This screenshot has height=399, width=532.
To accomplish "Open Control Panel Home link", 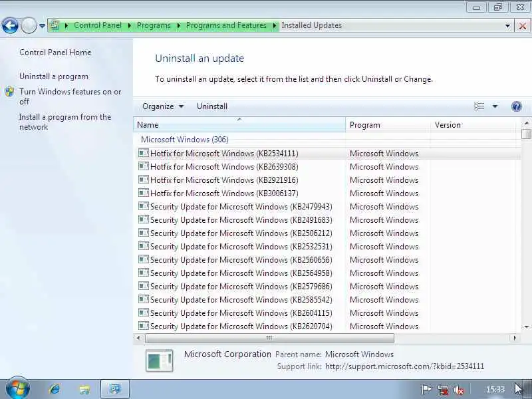I will tap(55, 53).
